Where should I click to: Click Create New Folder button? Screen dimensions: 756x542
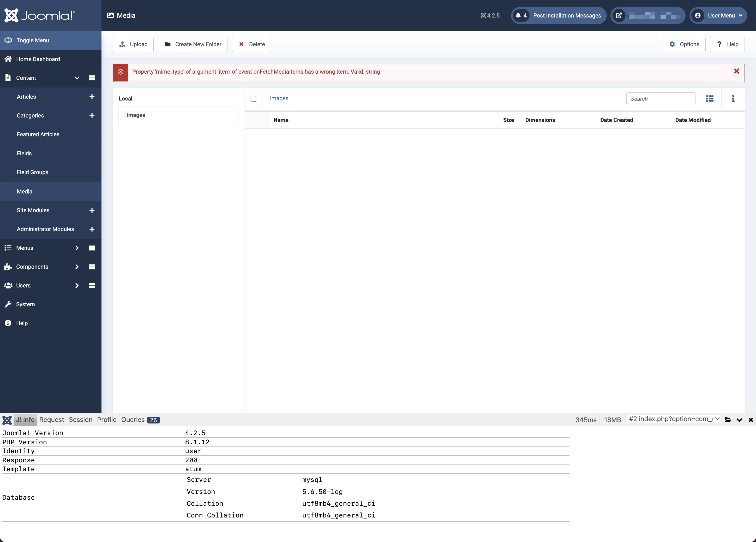point(193,44)
